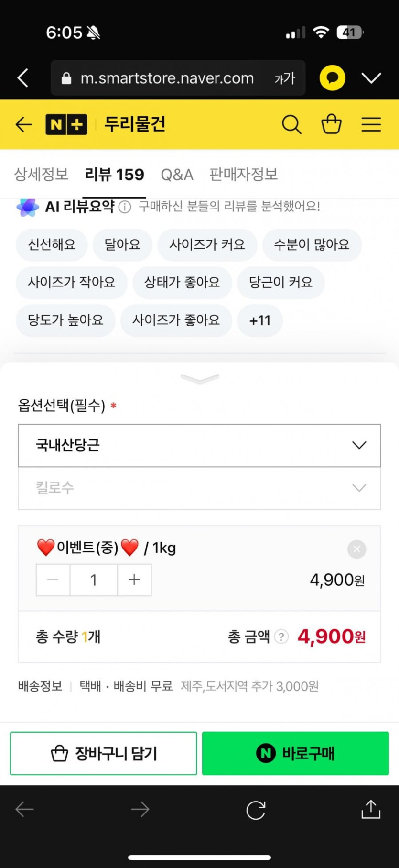Reload the page in browser bar

pyautogui.click(x=256, y=810)
